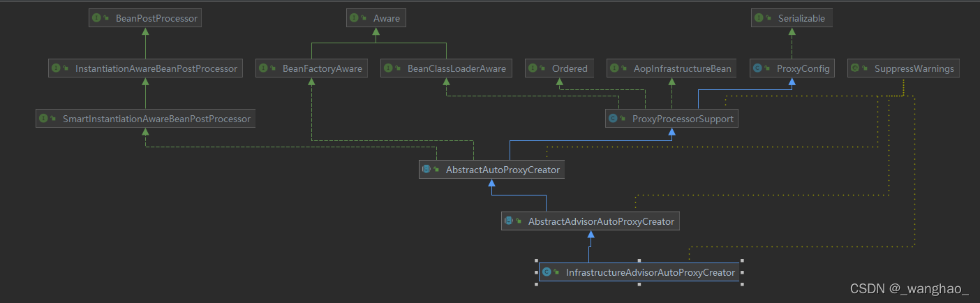This screenshot has height=303, width=980.
Task: Click the AbstractAutoProxyCreator abstract class icon
Action: [427, 170]
